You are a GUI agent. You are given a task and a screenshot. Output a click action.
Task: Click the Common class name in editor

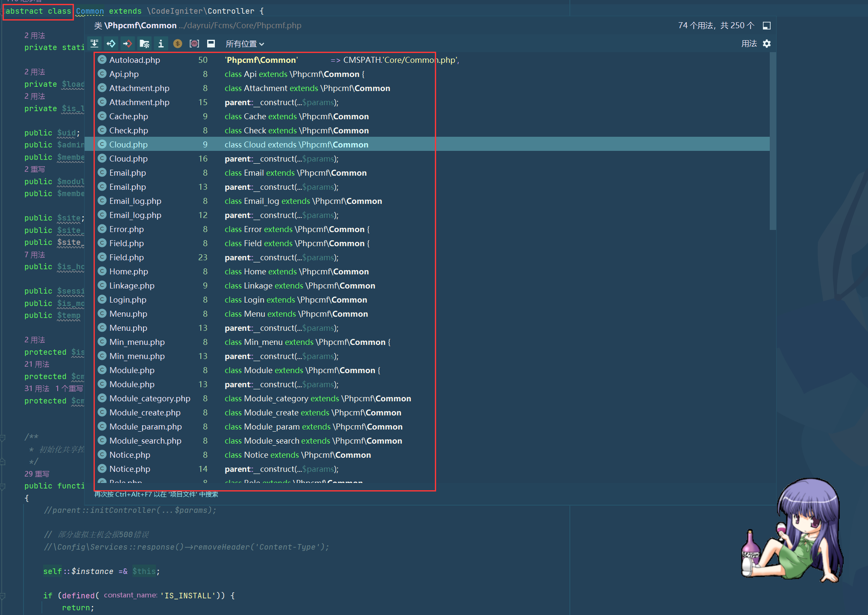pos(90,11)
